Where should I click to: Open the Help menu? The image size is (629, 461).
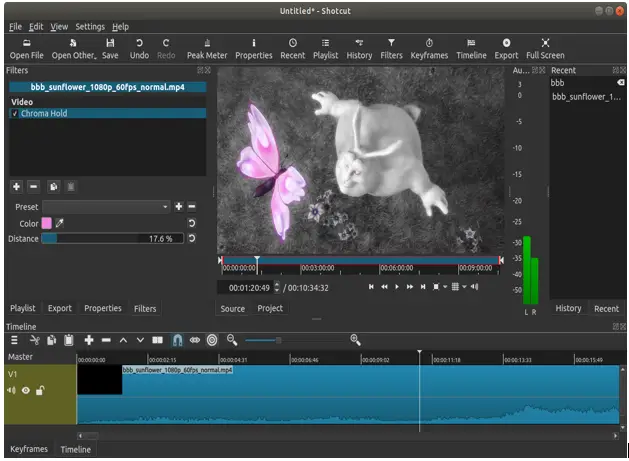[120, 26]
